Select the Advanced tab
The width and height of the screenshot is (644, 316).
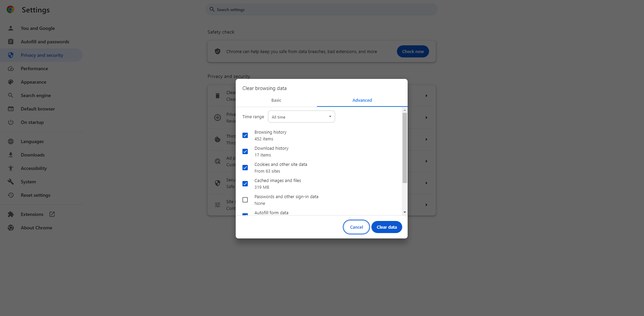(362, 100)
